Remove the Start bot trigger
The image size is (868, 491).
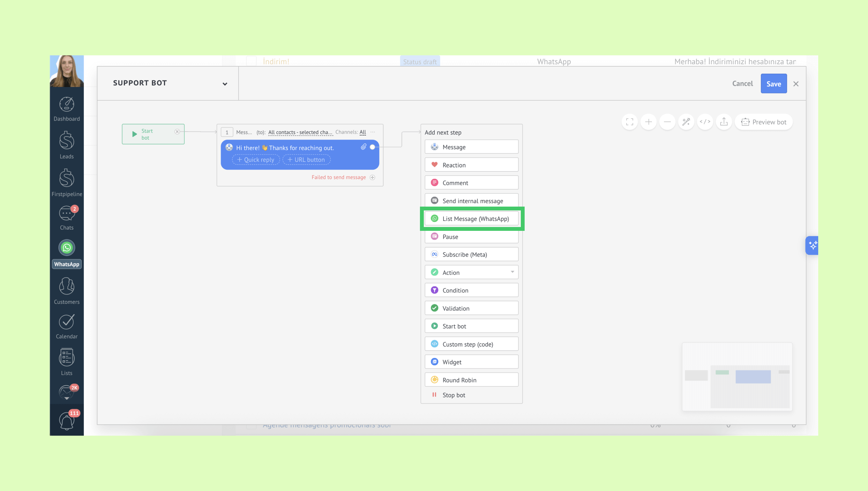[177, 131]
